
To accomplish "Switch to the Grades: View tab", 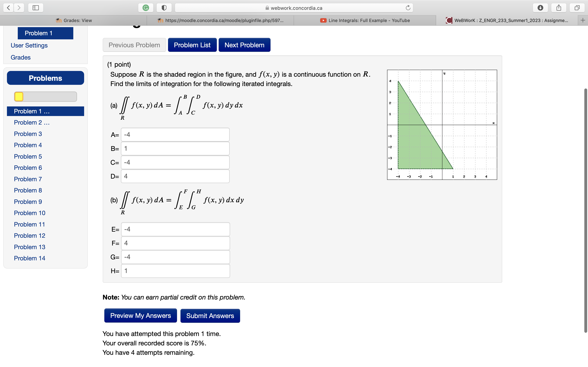I will pos(74,20).
